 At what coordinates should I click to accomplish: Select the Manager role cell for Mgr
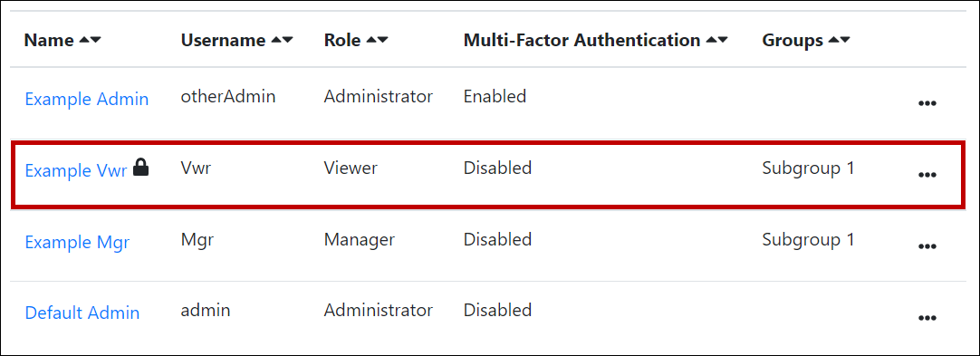pos(360,240)
